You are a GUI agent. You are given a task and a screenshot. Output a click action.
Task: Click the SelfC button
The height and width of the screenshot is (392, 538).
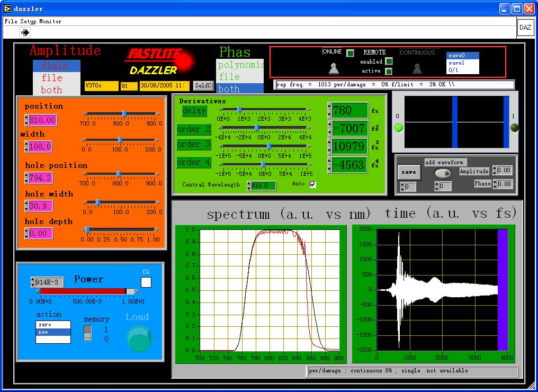click(x=203, y=85)
